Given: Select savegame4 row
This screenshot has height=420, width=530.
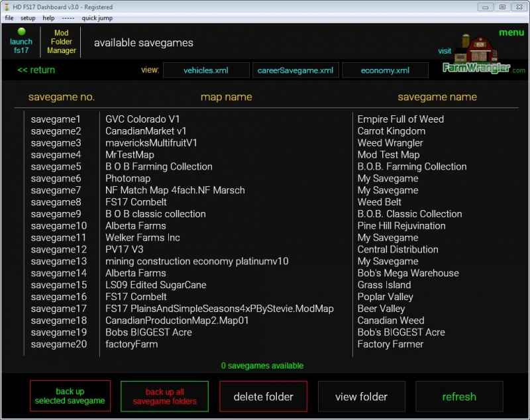Looking at the screenshot, I should [56, 155].
